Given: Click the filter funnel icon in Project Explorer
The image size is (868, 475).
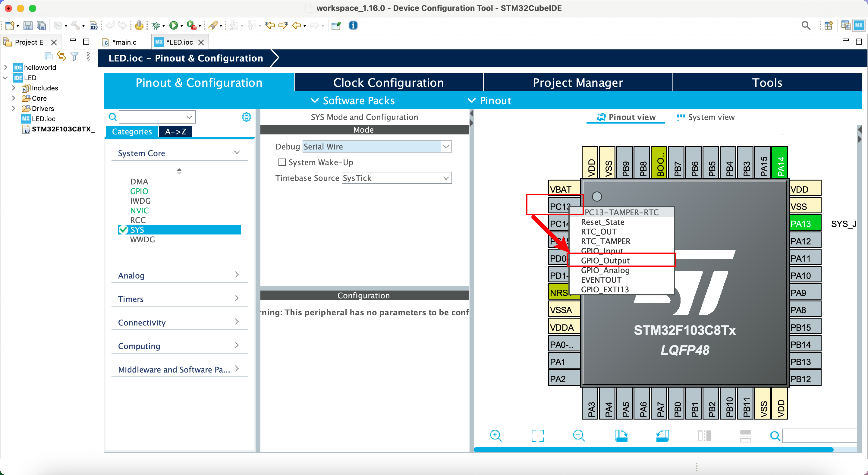Looking at the screenshot, I should click(x=74, y=56).
